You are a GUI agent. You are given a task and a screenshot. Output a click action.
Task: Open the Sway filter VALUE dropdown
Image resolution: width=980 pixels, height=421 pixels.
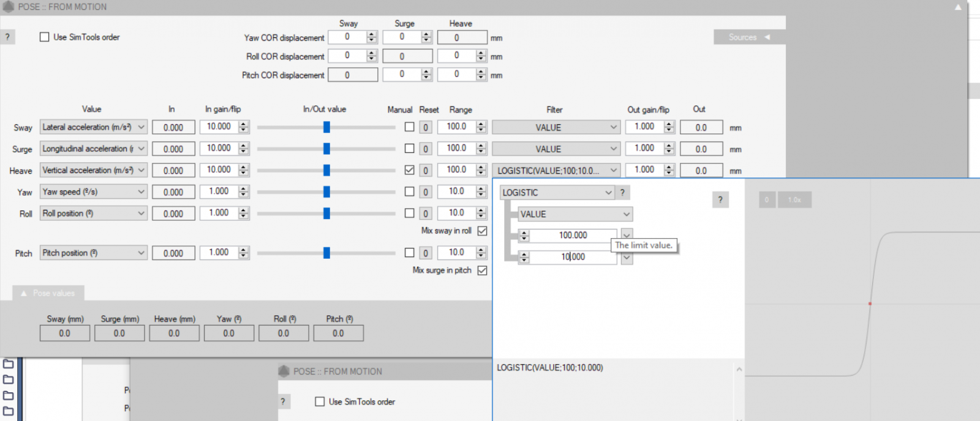[x=556, y=127]
